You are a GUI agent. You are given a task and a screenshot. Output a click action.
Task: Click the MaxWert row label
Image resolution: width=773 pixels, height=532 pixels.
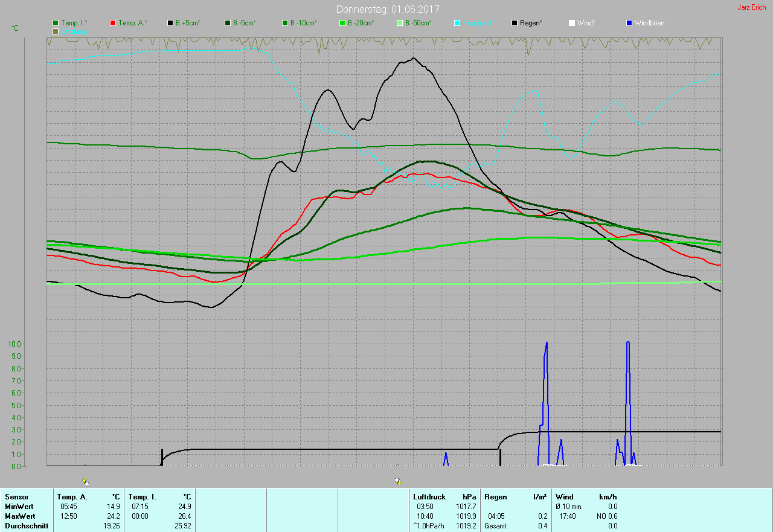click(20, 516)
